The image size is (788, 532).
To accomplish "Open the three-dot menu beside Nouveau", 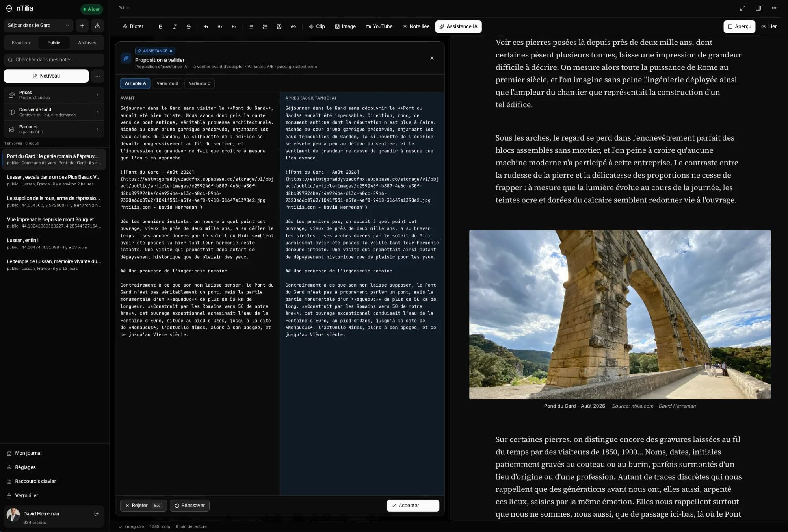I will point(98,76).
